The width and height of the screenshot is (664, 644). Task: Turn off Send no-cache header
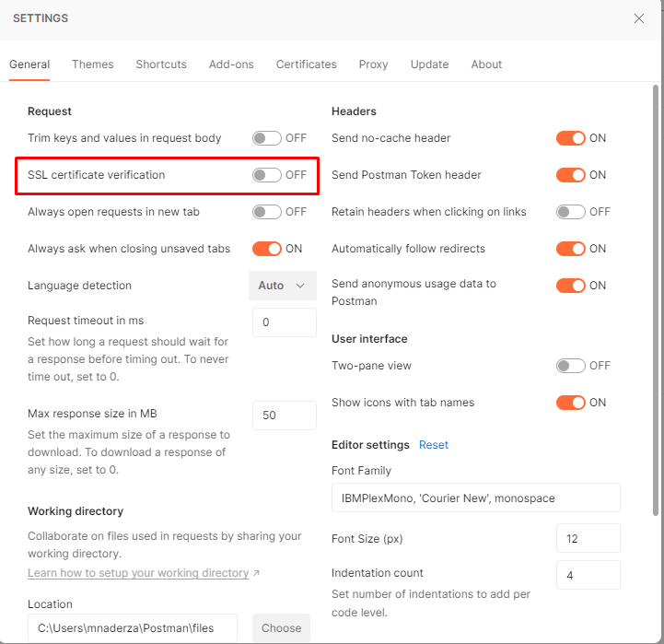pyautogui.click(x=571, y=138)
